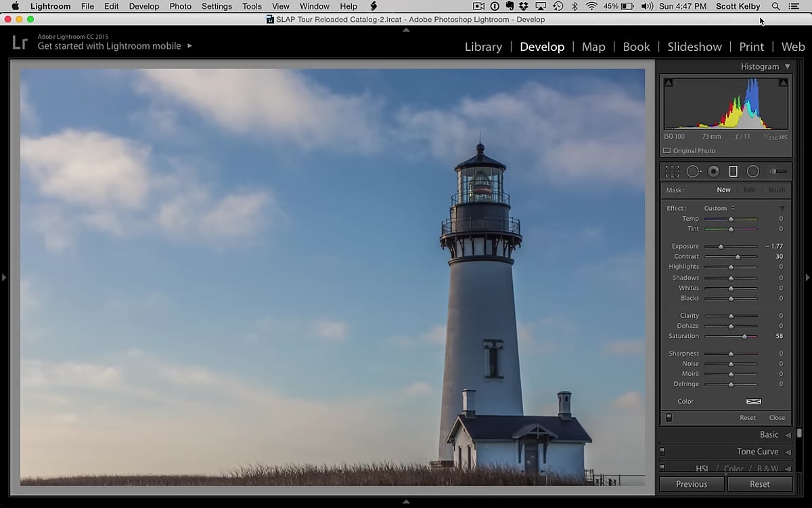Show the bottom filmstrip panel
This screenshot has width=812, height=508.
[406, 502]
